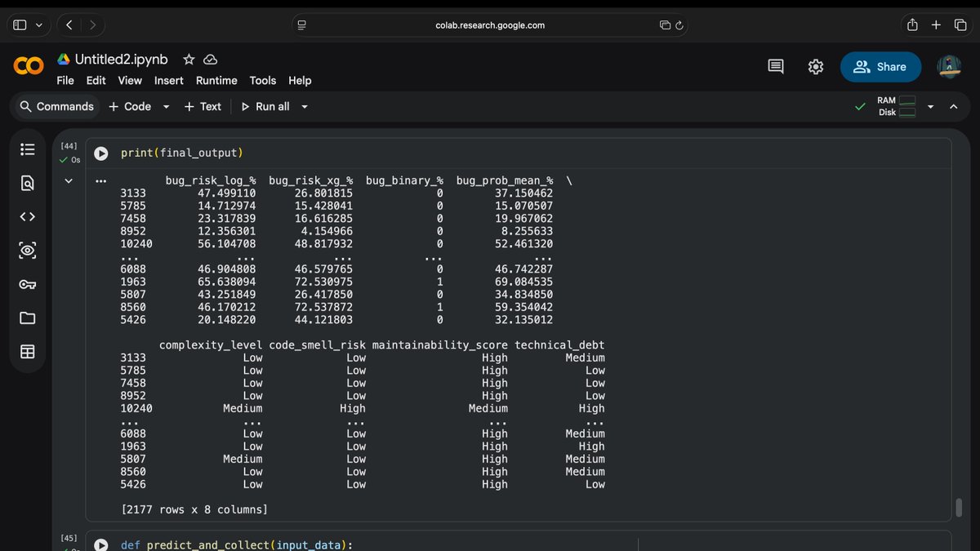This screenshot has height=551, width=980.
Task: Reload the Colab page
Action: 679,25
